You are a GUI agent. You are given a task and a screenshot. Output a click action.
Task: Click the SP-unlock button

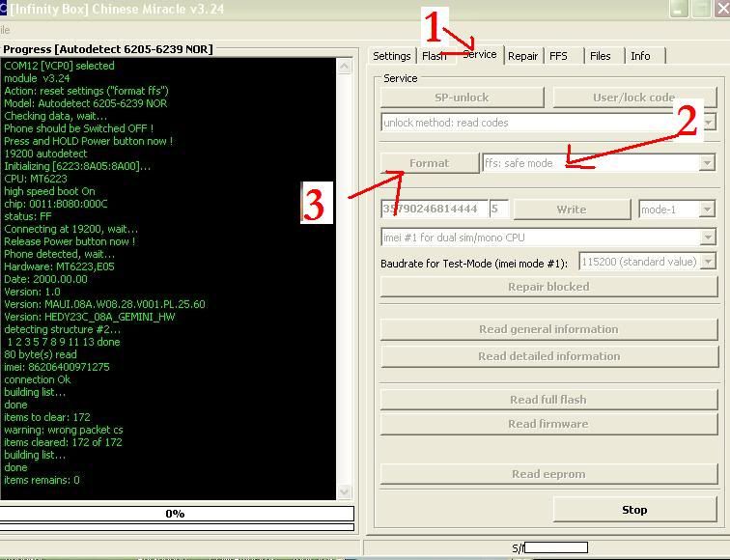(462, 98)
